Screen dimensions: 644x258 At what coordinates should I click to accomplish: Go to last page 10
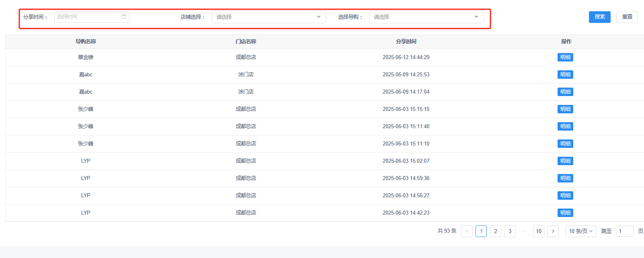[x=539, y=231]
